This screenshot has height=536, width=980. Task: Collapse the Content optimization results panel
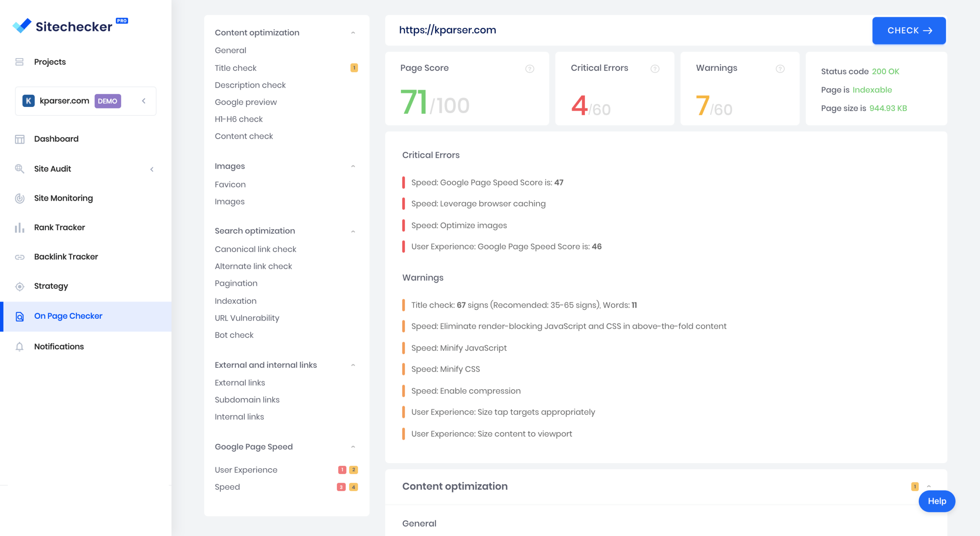click(x=929, y=487)
